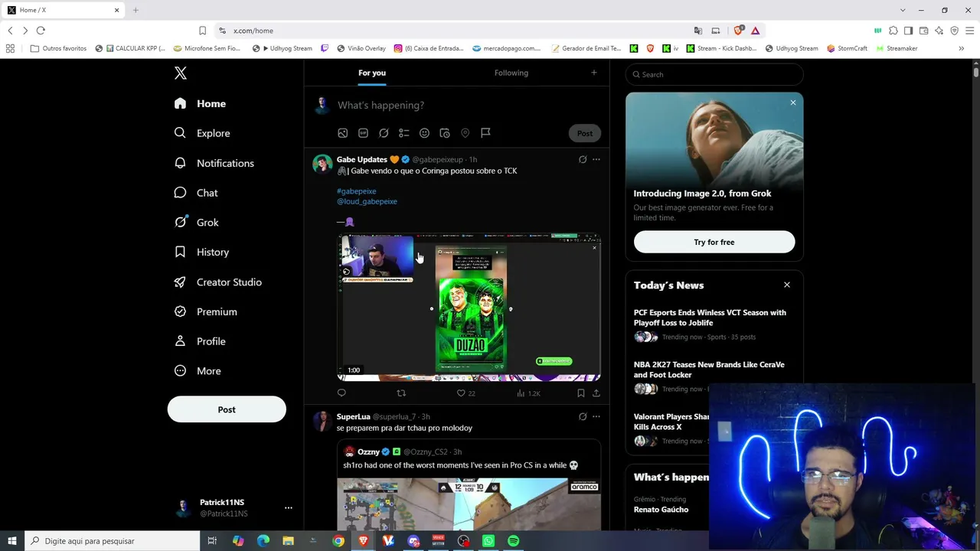Open Brave Wallet from the toolbar

pos(924,31)
